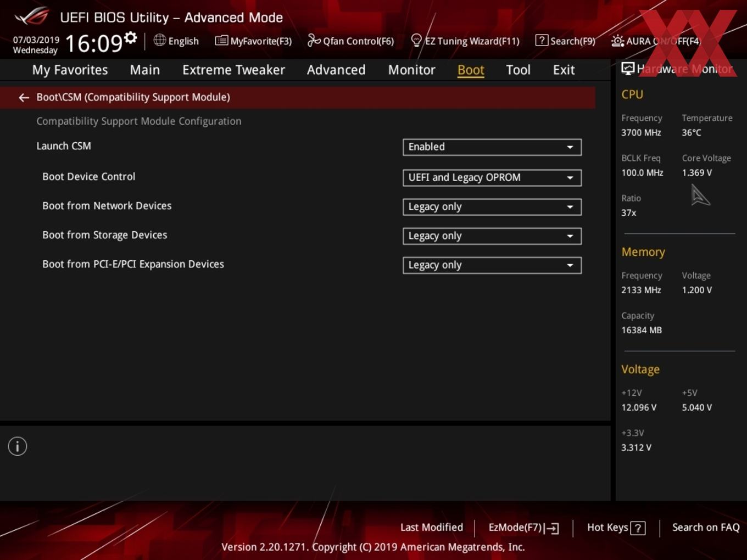Open the Launch CSM dropdown
The height and width of the screenshot is (560, 747).
coord(492,147)
